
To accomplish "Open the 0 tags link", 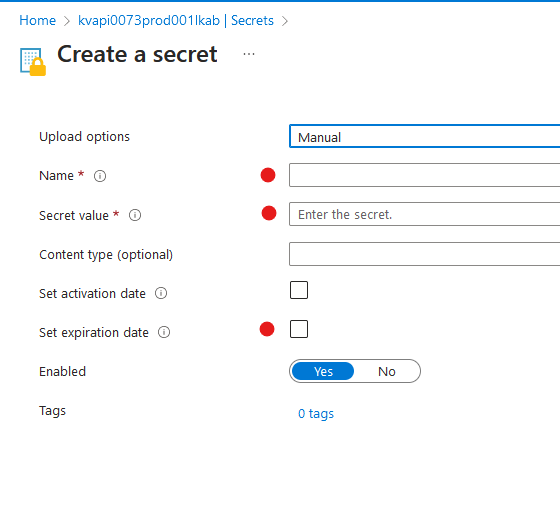I will click(x=316, y=414).
